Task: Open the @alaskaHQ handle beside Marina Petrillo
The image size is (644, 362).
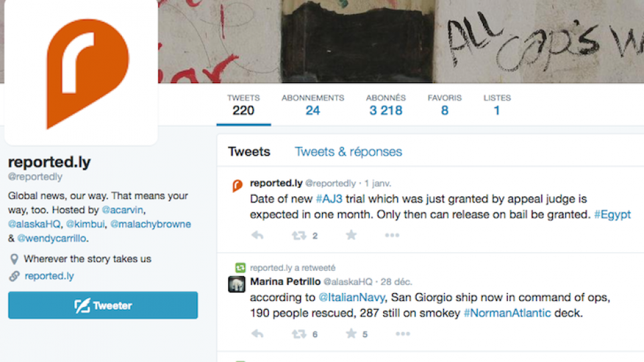Action: (348, 282)
